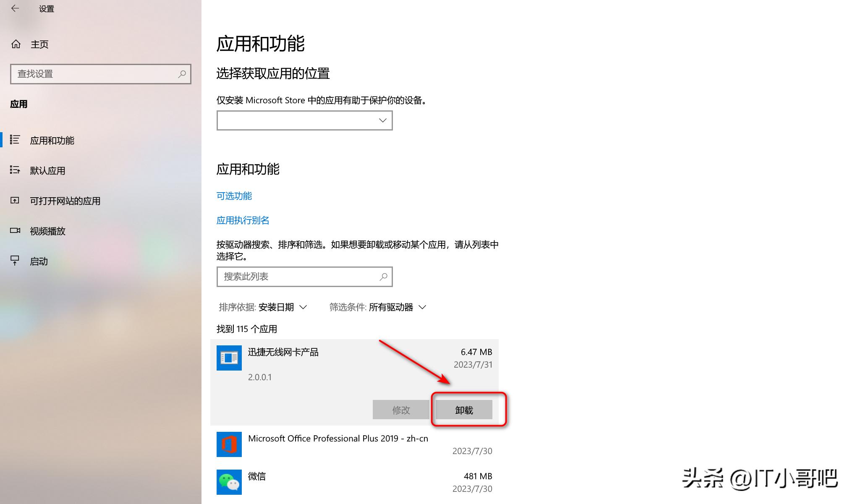
Task: Click the 迅捷无线网卡产品 app icon
Action: point(229,358)
